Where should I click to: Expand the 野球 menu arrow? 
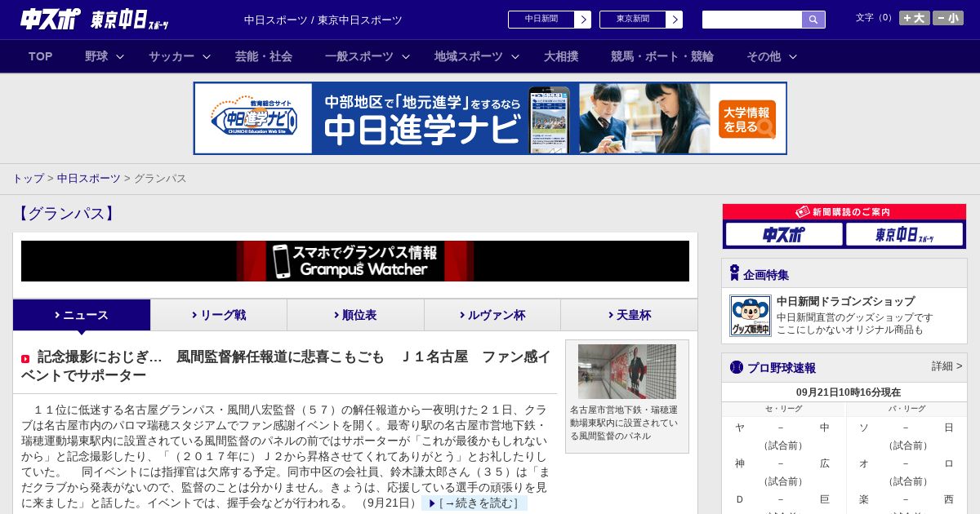[x=120, y=56]
